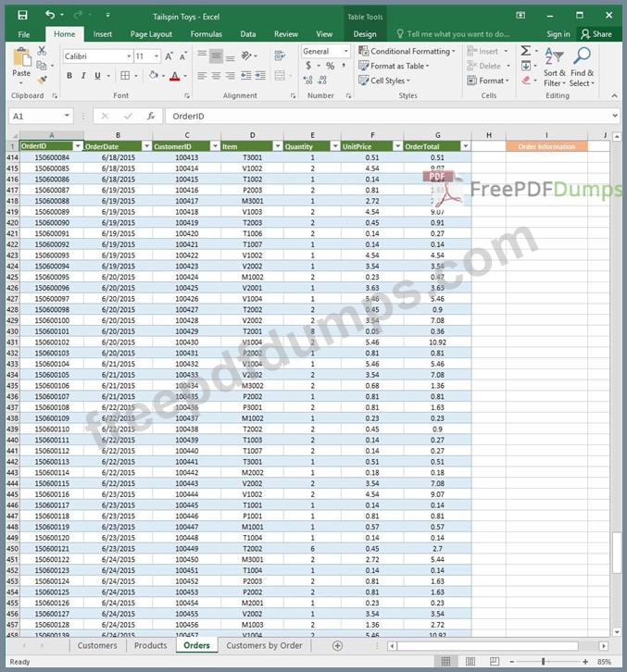The height and width of the screenshot is (672, 627).
Task: Cut selection with the scissors icon
Action: pos(42,51)
